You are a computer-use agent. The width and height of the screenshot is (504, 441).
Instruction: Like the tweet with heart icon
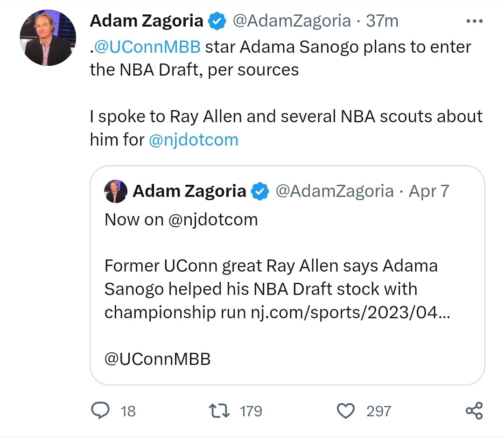pyautogui.click(x=346, y=411)
